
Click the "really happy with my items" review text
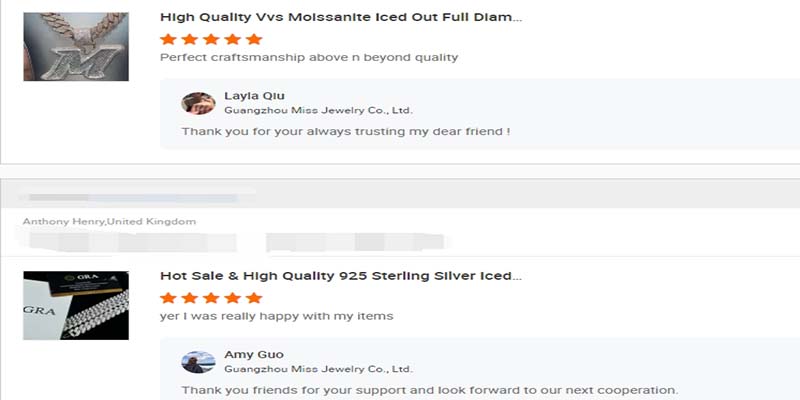(277, 316)
